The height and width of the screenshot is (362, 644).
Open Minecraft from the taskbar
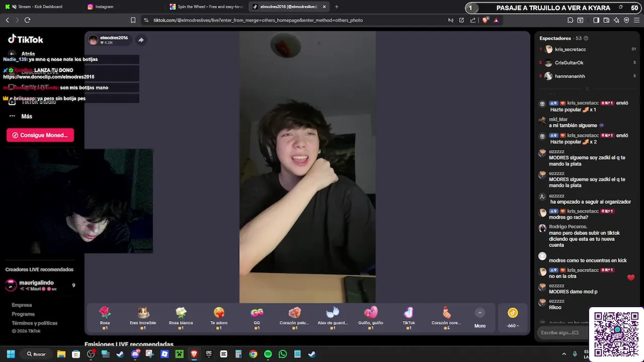(179, 354)
